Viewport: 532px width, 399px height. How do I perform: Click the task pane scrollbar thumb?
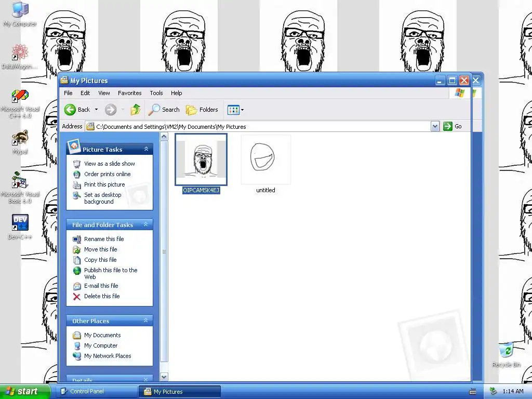(164, 251)
